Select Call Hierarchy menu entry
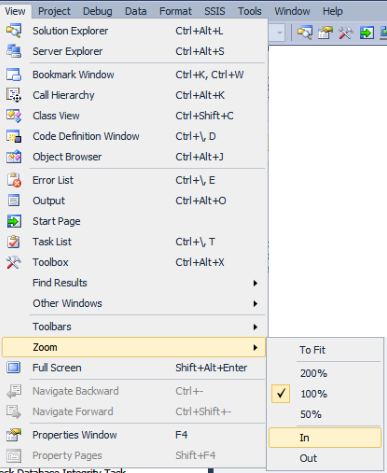This screenshot has width=387, height=473. click(134, 95)
